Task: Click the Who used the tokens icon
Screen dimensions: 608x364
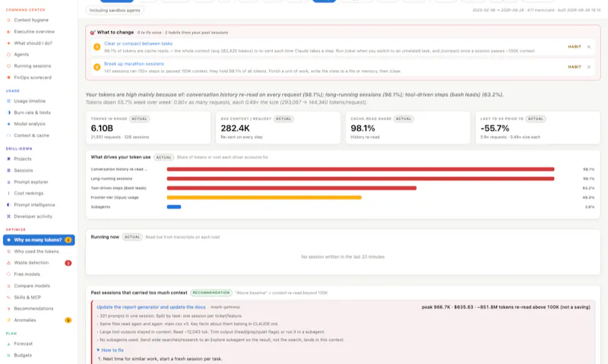Action: point(8,252)
